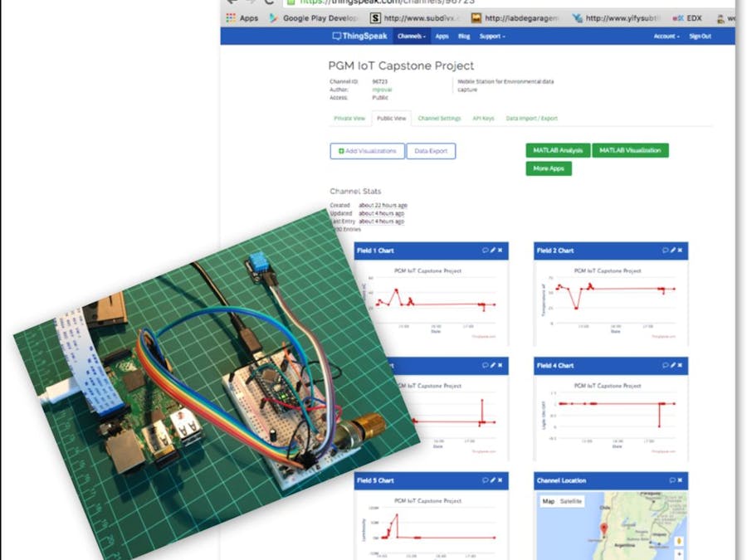
Task: Remove Field 5 Chart with the X icon
Action: tap(499, 480)
